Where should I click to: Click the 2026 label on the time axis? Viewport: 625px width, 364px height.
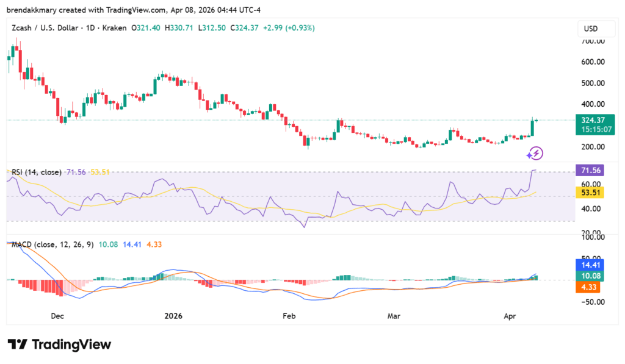click(x=173, y=316)
